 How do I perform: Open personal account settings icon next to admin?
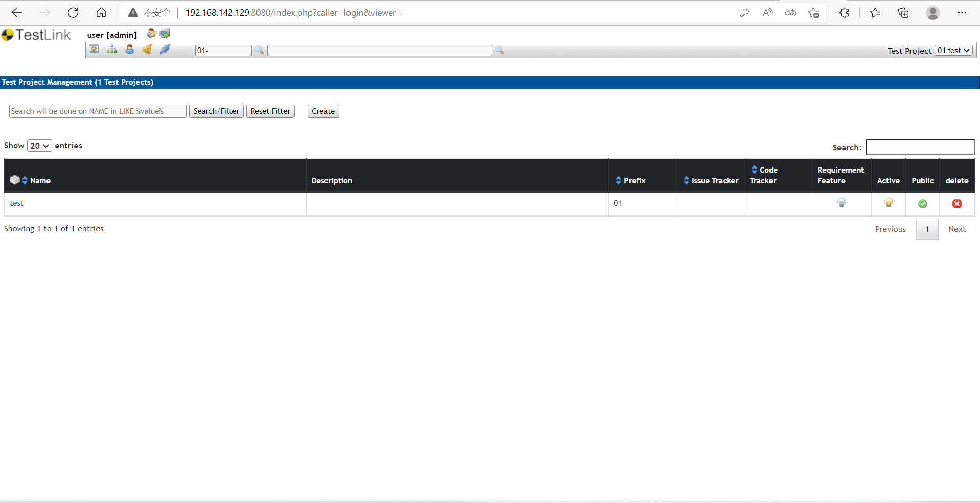[x=151, y=34]
